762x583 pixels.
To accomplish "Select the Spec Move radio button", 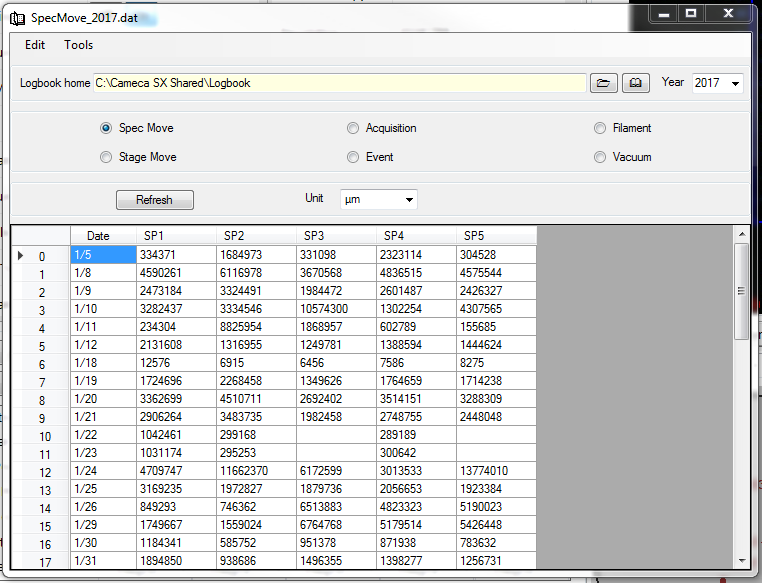I will [x=106, y=128].
